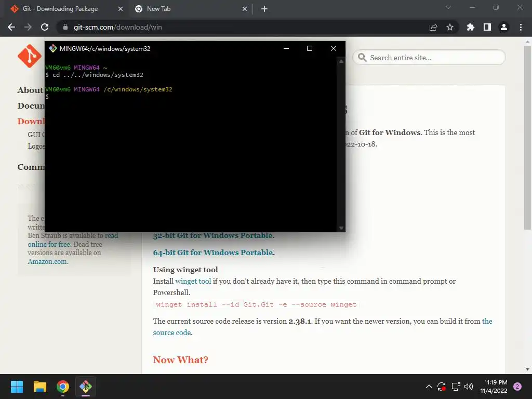Open the Chrome tab search chevron
Viewport: 532px width, 399px height.
coord(448,7)
